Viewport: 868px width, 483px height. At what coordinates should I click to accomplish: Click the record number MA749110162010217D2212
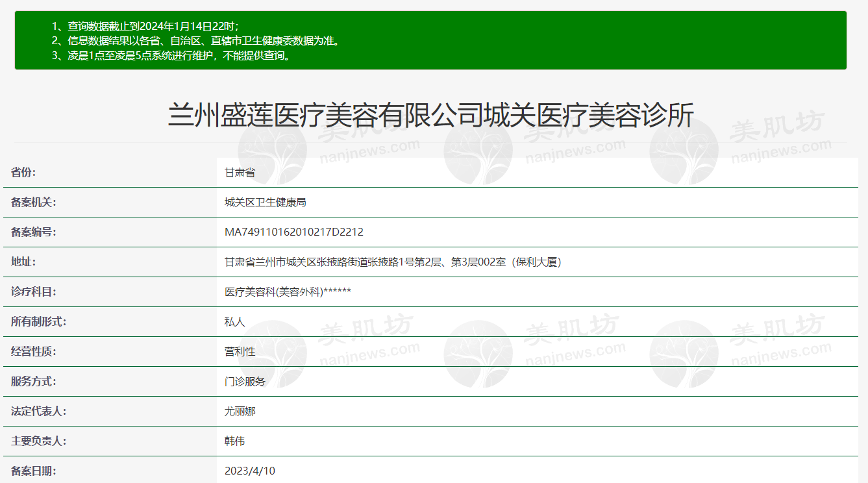tap(293, 232)
